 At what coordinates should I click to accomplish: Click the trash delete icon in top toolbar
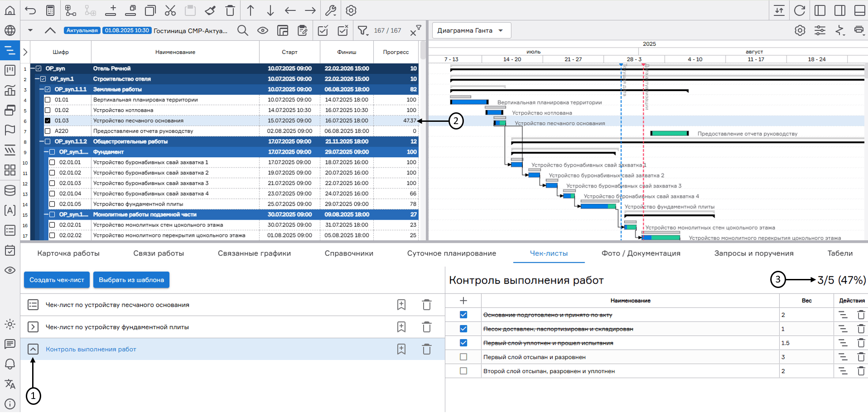point(230,10)
